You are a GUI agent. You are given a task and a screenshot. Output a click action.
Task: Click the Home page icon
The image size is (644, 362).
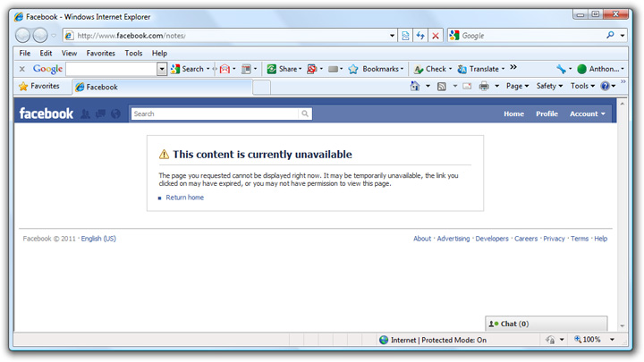tap(415, 86)
